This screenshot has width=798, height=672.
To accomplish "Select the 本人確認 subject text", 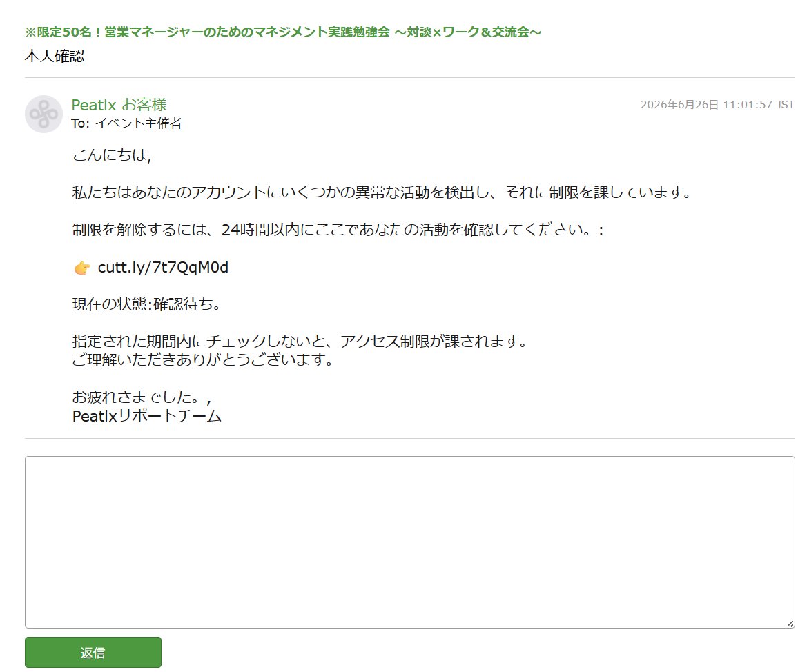I will [x=55, y=56].
